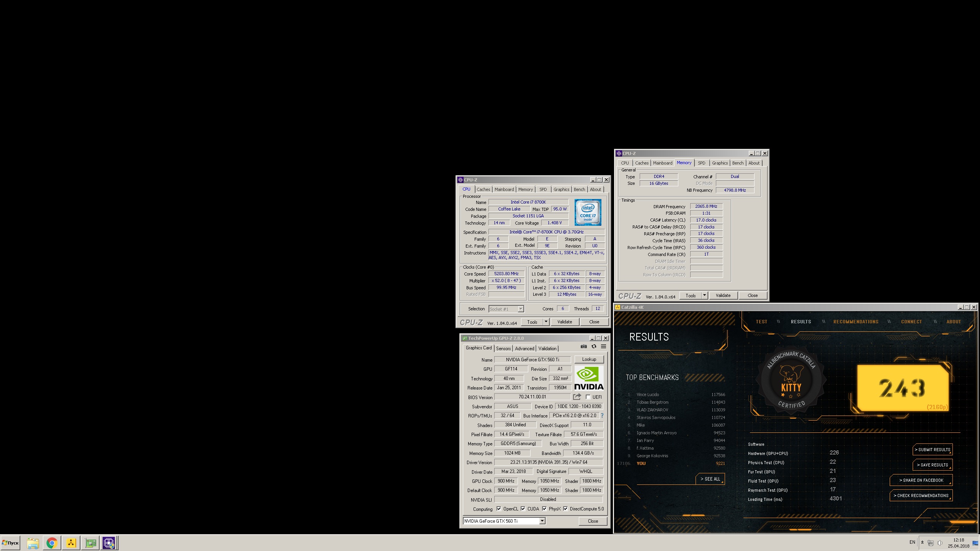Open Validation tab in GPU-Z
The width and height of the screenshot is (980, 551).
coord(547,349)
